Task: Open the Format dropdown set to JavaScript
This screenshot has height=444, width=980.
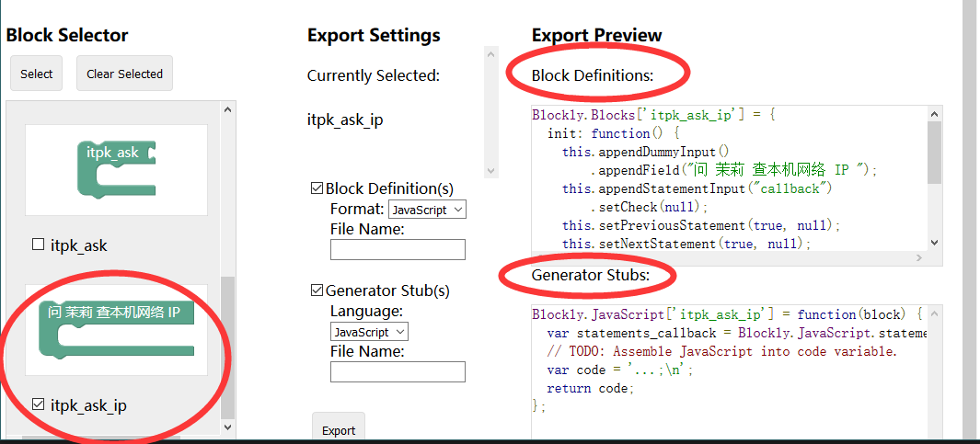Action: pyautogui.click(x=428, y=210)
